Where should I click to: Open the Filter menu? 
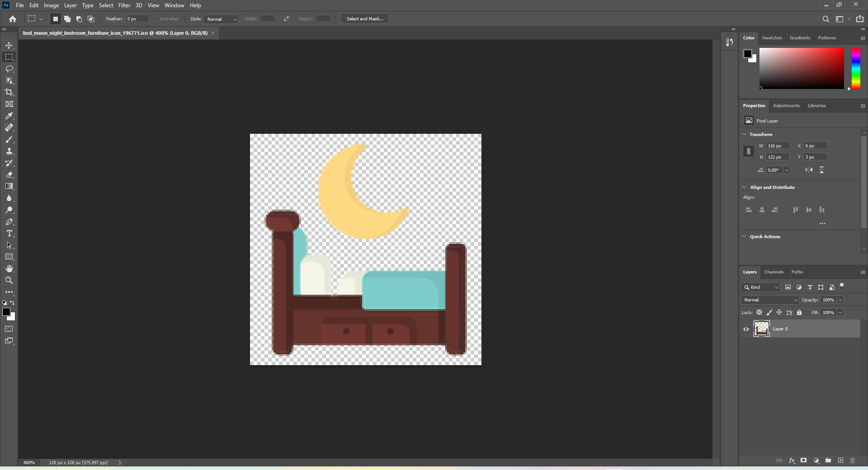click(x=124, y=5)
